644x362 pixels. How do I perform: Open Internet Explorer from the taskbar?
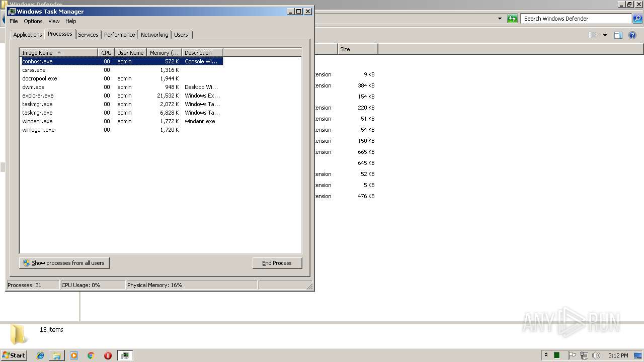click(x=40, y=355)
